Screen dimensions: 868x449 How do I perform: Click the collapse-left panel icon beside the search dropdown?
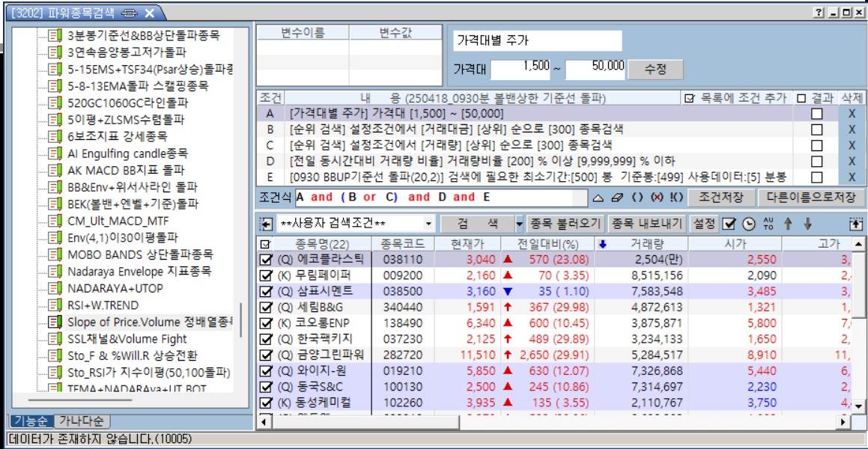tap(265, 224)
